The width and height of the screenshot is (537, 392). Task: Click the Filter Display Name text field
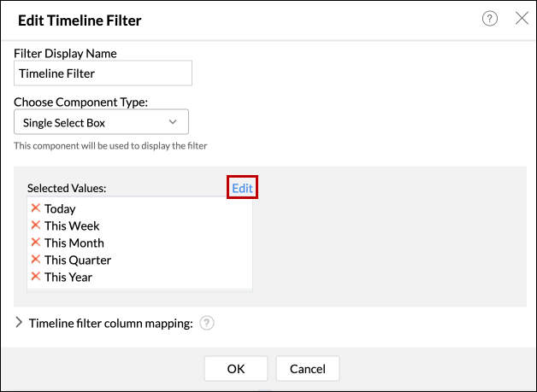coord(103,73)
